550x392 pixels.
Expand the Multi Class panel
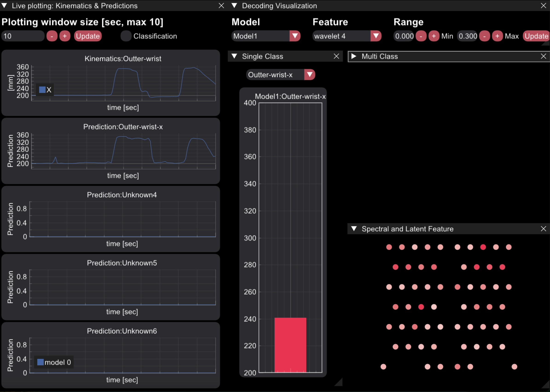[354, 56]
